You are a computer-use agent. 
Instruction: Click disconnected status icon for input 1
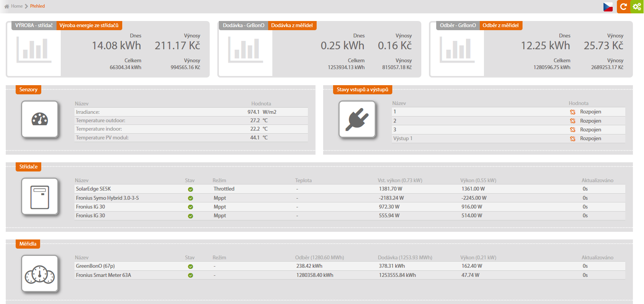pos(573,112)
